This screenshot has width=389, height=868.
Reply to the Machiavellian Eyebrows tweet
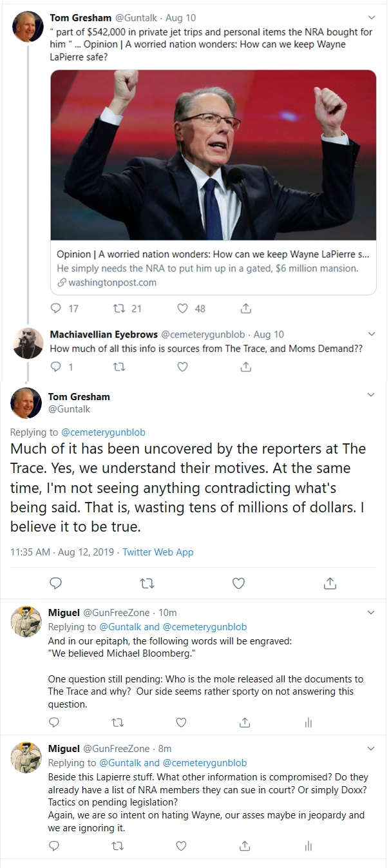(x=55, y=367)
